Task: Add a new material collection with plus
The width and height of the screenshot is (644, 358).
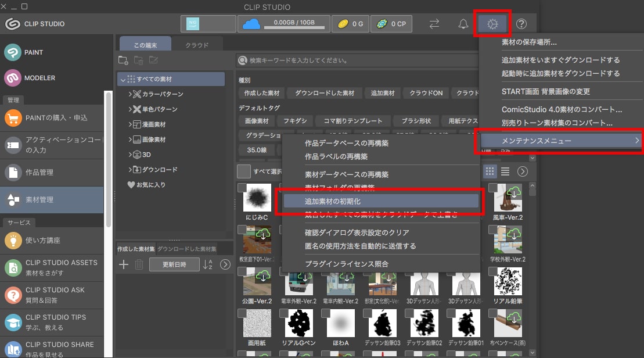Action: [124, 264]
